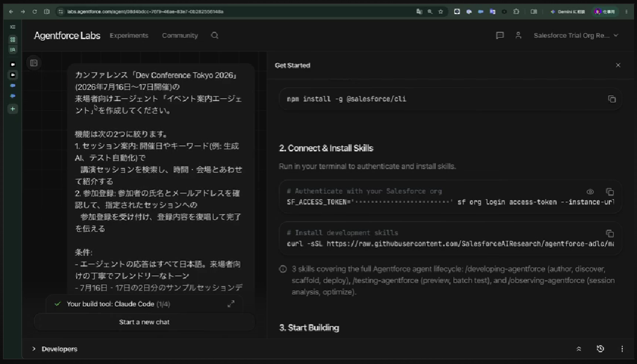Open the browser three-dot menu
637x364 pixels.
pos(626,12)
